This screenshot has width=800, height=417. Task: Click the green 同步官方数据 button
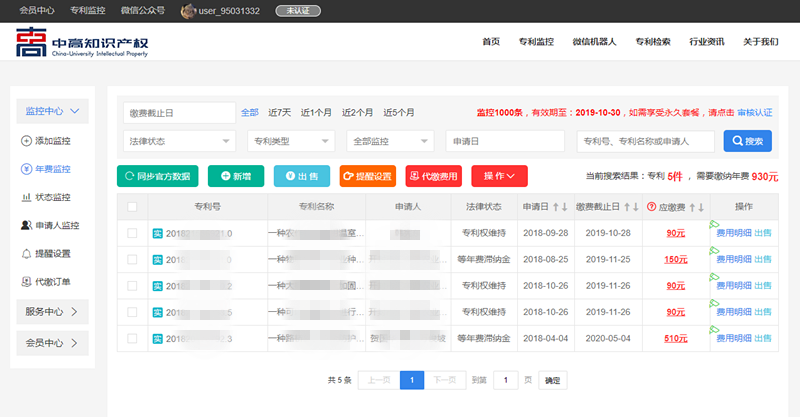pos(158,176)
